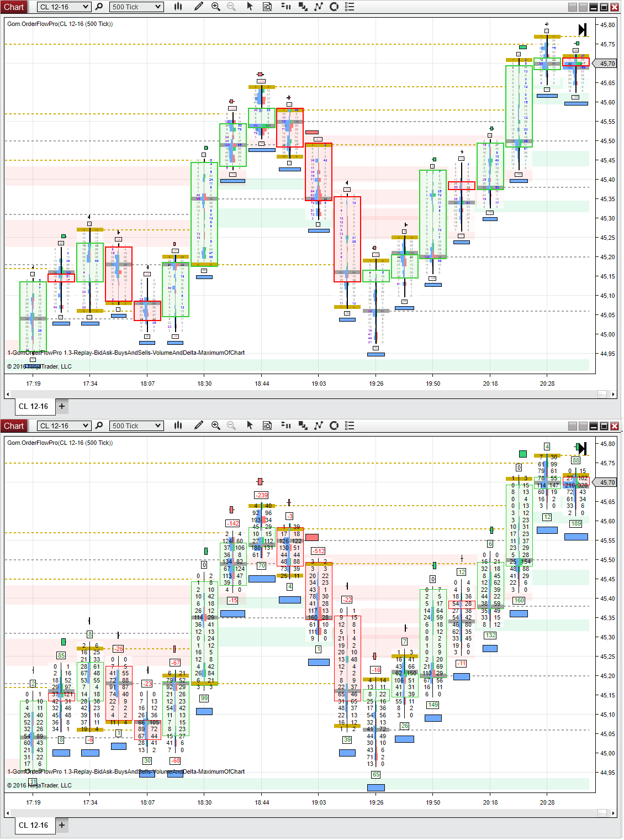Open Chart Trader icon in bottom chart toolbar
The width and height of the screenshot is (624, 840).
(286, 426)
